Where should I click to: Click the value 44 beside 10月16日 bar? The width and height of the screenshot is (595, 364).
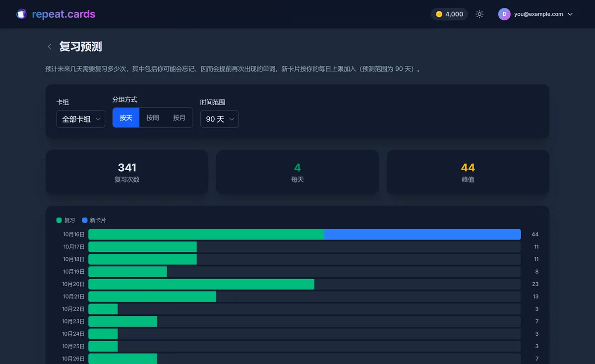(x=535, y=235)
